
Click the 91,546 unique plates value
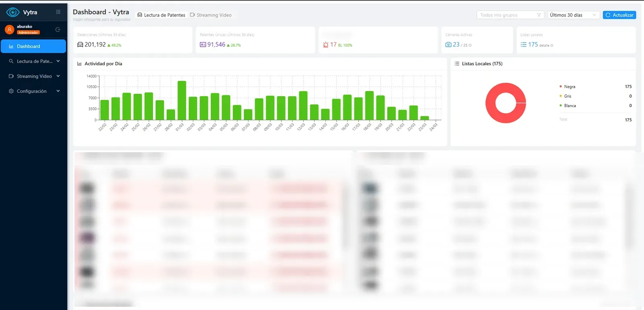(x=216, y=45)
